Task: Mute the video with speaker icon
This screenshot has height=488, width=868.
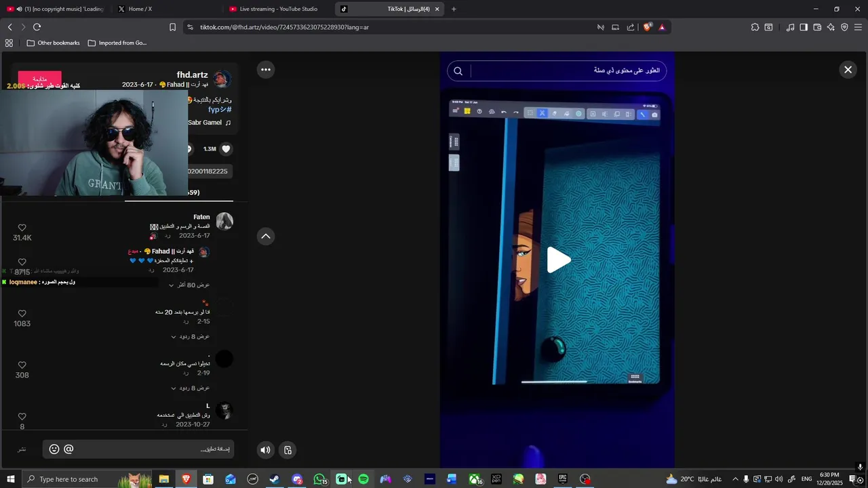Action: [265, 450]
